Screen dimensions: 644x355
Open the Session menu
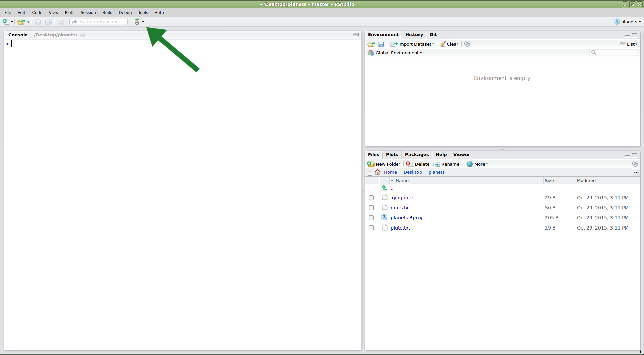pos(88,12)
